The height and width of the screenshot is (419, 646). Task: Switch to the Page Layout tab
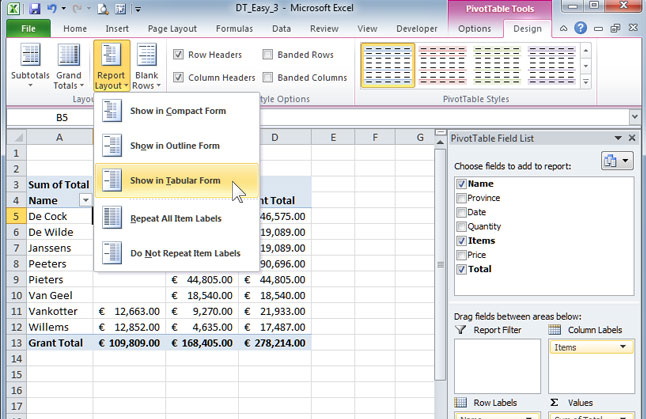pyautogui.click(x=172, y=28)
